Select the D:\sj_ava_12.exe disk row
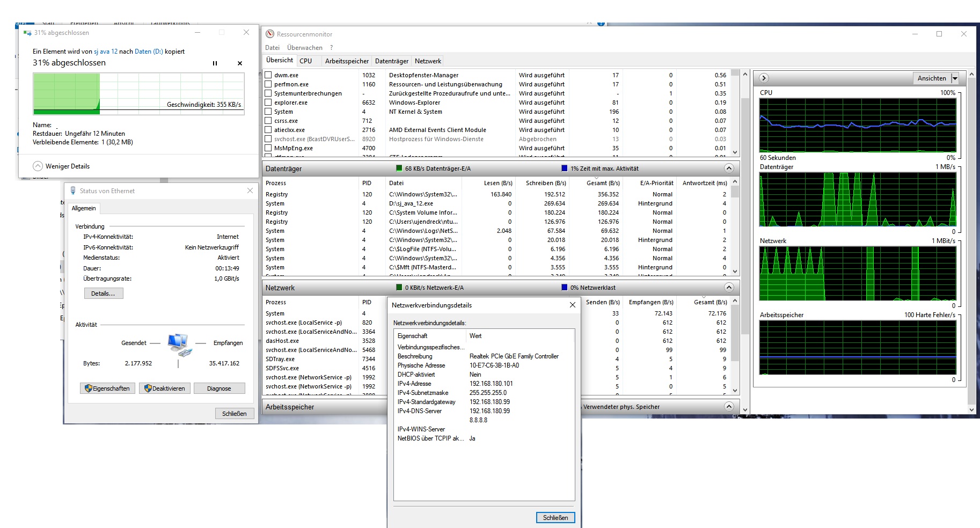The height and width of the screenshot is (528, 980). (496, 203)
